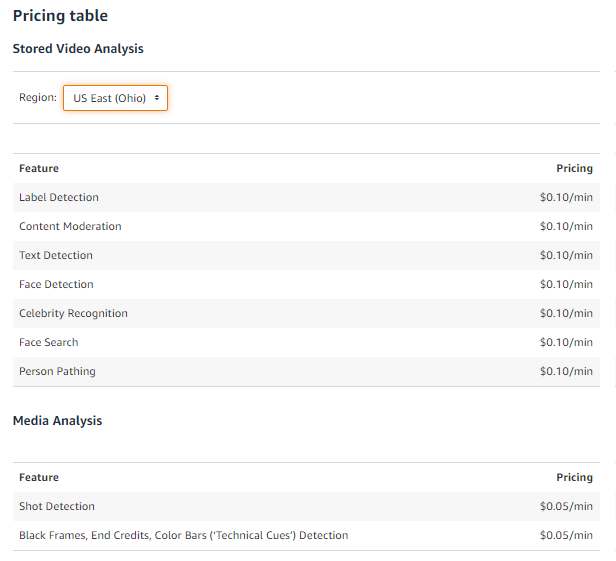
Task: Select Text Detection feature text
Action: [x=56, y=255]
